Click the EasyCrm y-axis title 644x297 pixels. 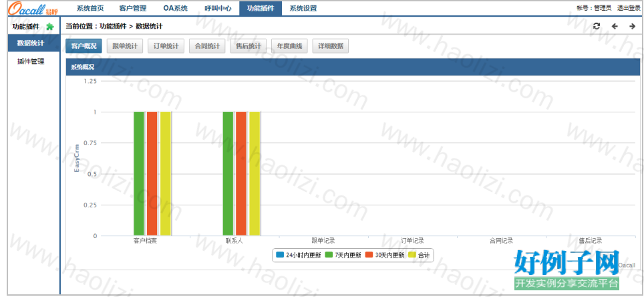coord(76,159)
